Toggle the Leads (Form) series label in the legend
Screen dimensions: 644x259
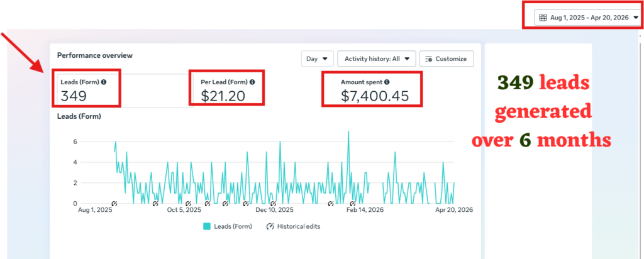233,226
